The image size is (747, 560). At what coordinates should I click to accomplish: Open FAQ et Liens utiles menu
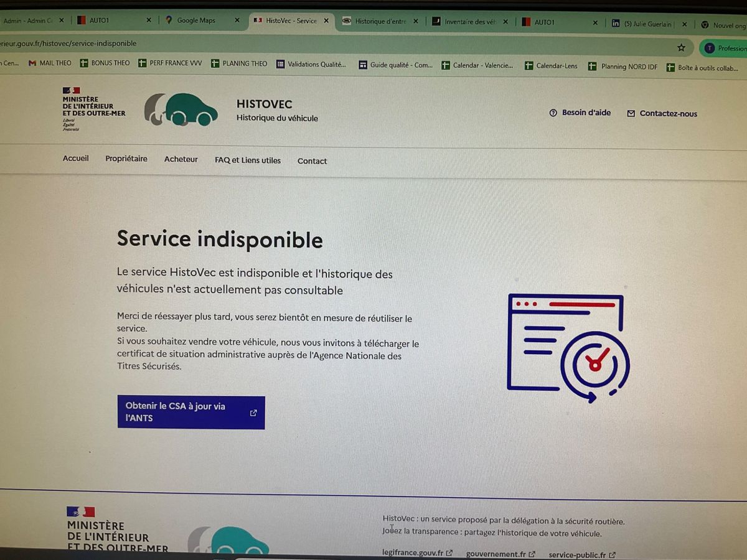click(x=248, y=161)
